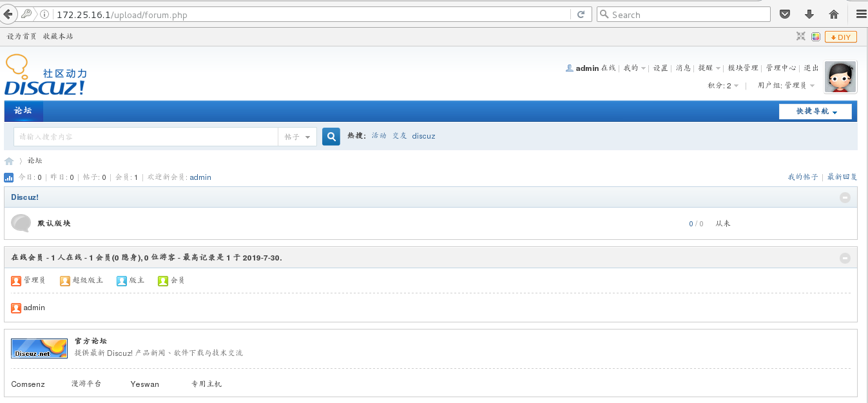Open the browser downloads arrow
Image resolution: width=868 pixels, height=403 pixels.
coord(809,14)
